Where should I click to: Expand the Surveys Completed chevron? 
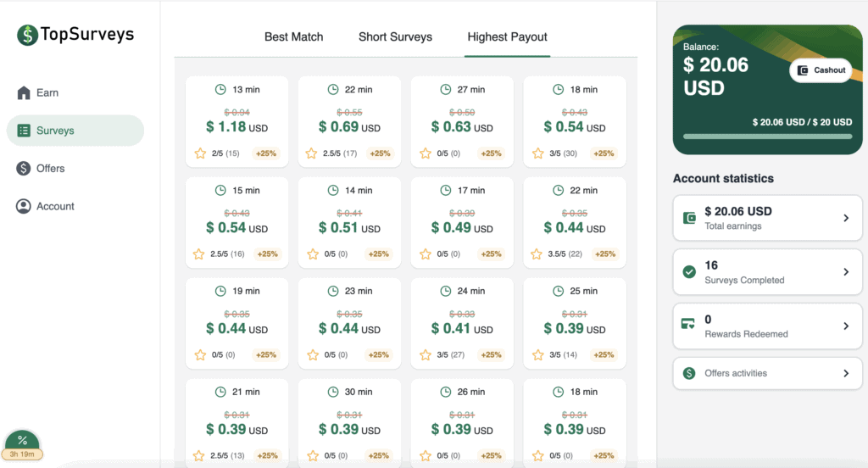point(845,272)
